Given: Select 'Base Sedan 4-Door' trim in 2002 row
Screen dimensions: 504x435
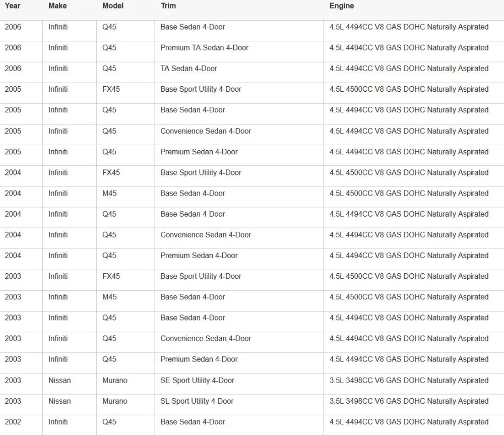Looking at the screenshot, I should (x=193, y=422).
